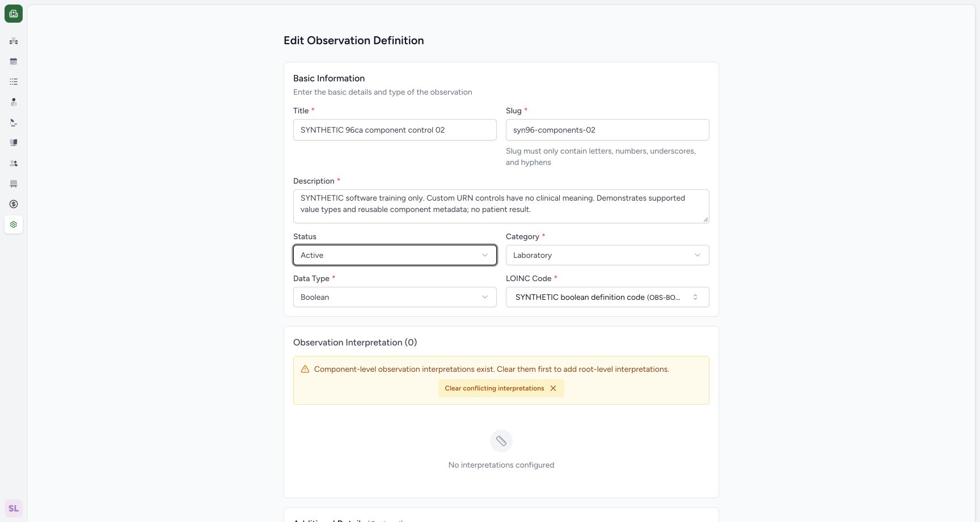Image resolution: width=980 pixels, height=522 pixels.
Task: Click Clear conflicting interpretations button
Action: (x=501, y=388)
